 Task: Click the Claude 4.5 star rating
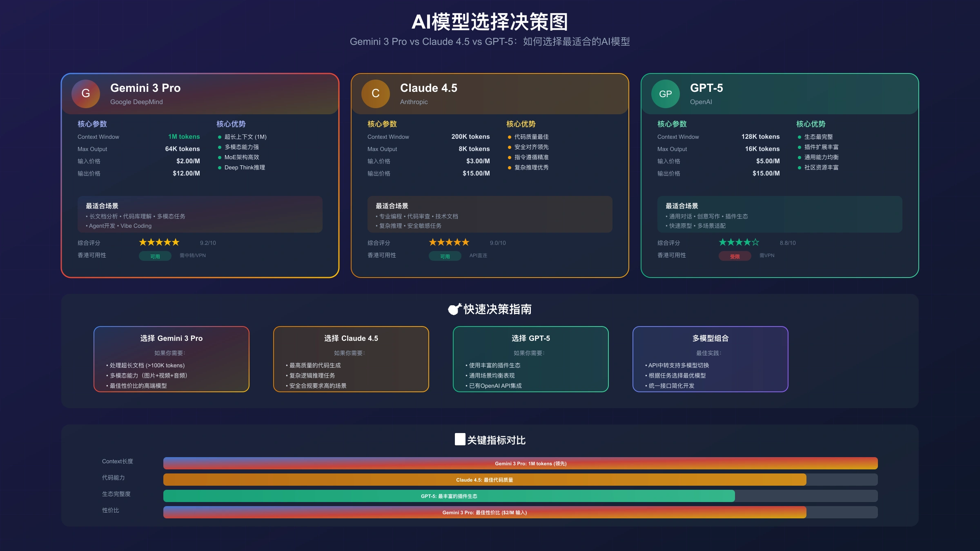tap(449, 242)
